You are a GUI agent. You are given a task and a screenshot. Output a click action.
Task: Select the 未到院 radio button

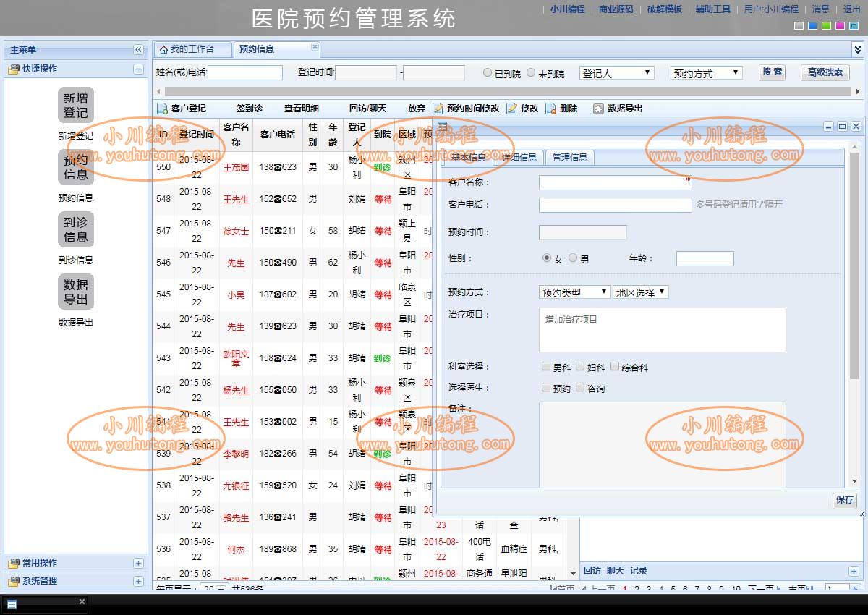(x=531, y=73)
